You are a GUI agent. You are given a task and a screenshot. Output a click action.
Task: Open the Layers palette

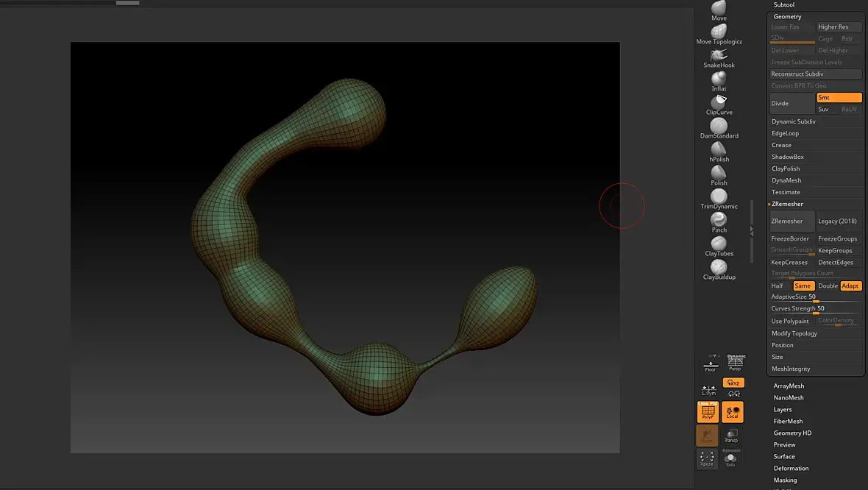coord(783,410)
